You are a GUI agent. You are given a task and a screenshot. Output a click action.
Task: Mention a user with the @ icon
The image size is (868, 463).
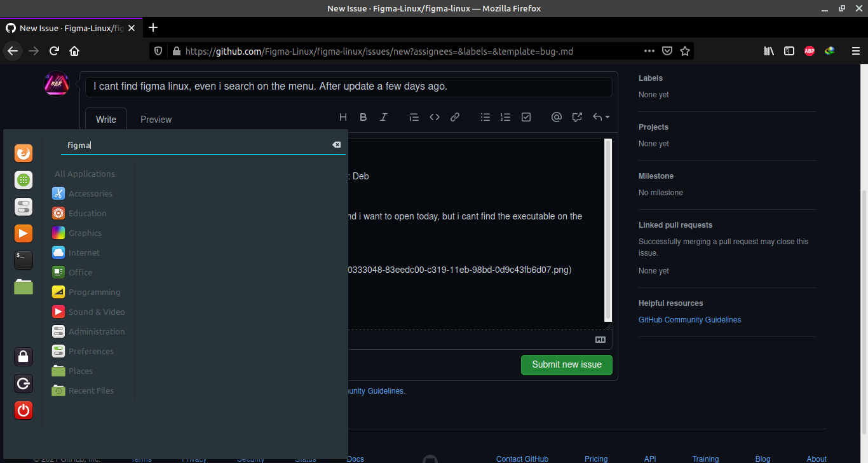[x=557, y=117]
